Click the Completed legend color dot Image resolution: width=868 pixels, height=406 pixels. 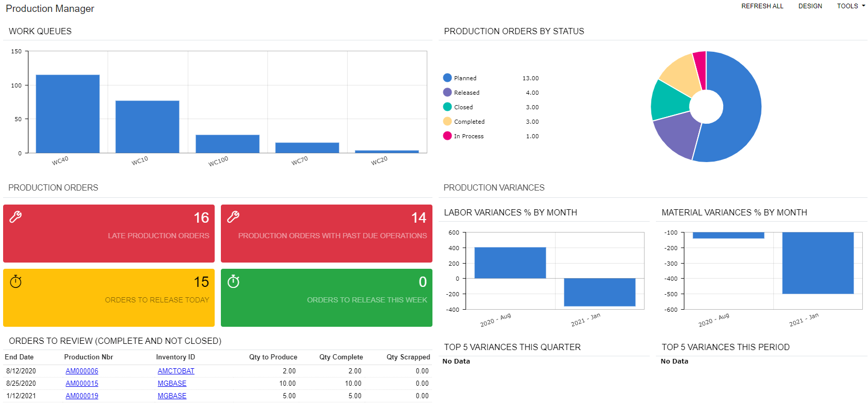[447, 121]
